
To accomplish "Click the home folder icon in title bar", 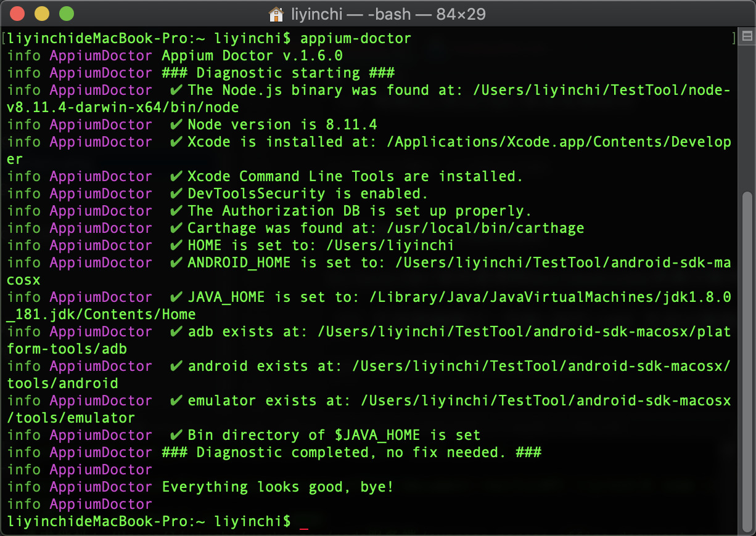I will coord(277,14).
